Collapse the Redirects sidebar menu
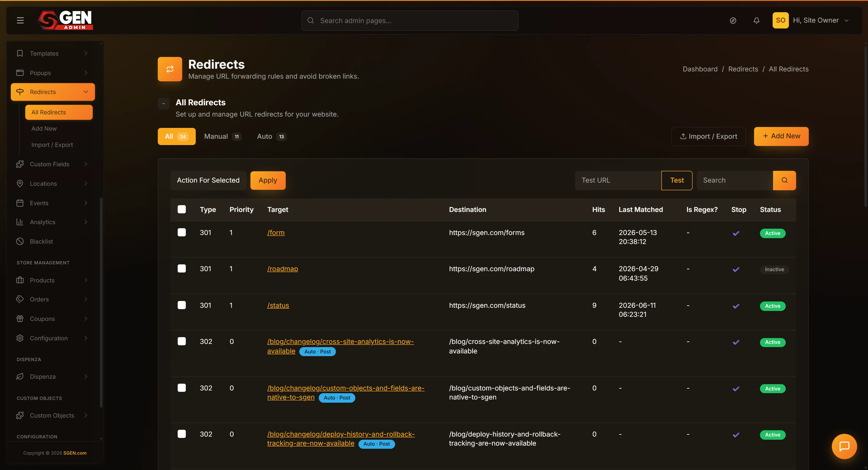 click(x=86, y=92)
